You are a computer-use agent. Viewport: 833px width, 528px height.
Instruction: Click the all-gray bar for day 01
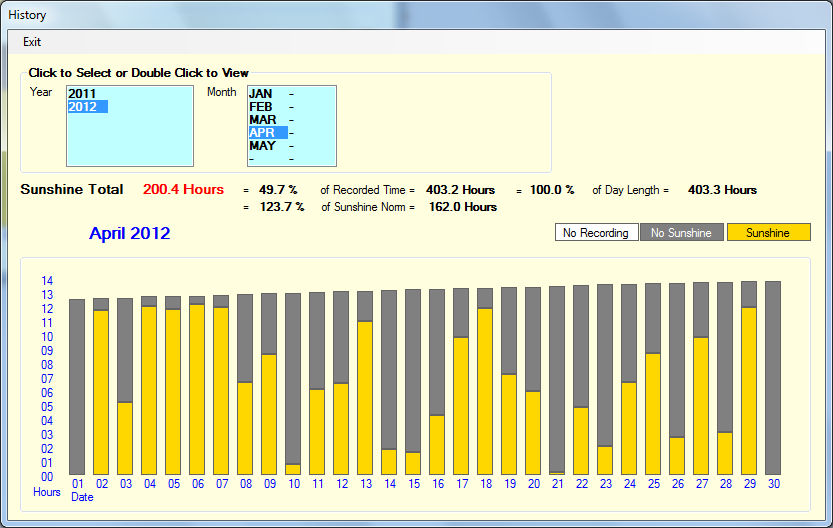[x=77, y=386]
